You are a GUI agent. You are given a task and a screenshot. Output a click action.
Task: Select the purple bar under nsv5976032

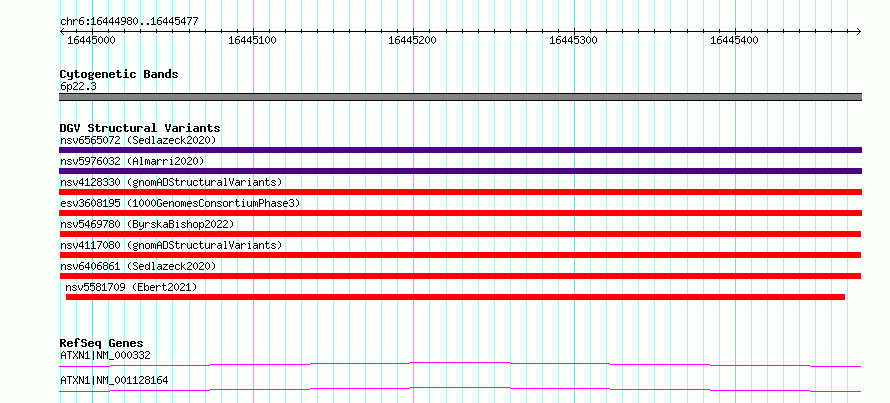(x=460, y=171)
